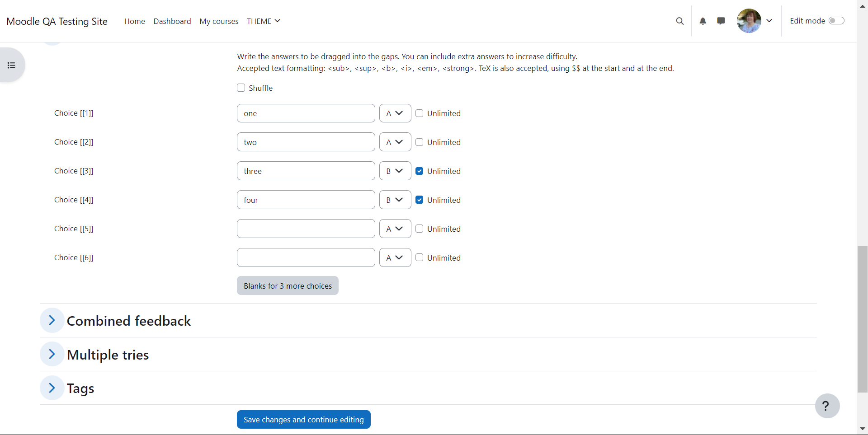The image size is (868, 435).
Task: Expand the Combined feedback section
Action: [x=52, y=320]
